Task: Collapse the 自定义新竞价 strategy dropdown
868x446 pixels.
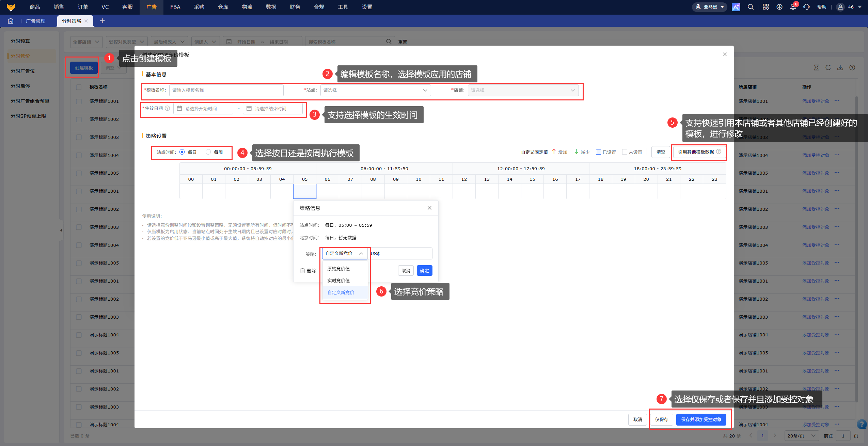Action: 345,253
